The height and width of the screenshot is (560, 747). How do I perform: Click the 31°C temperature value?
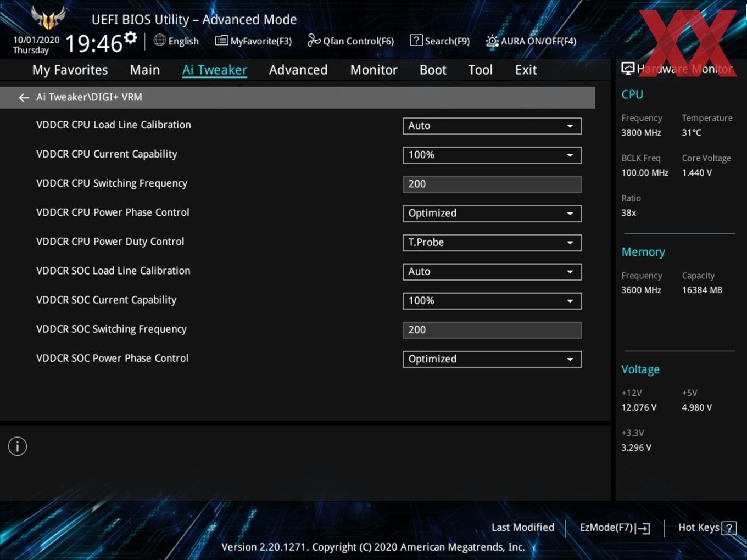tap(692, 132)
